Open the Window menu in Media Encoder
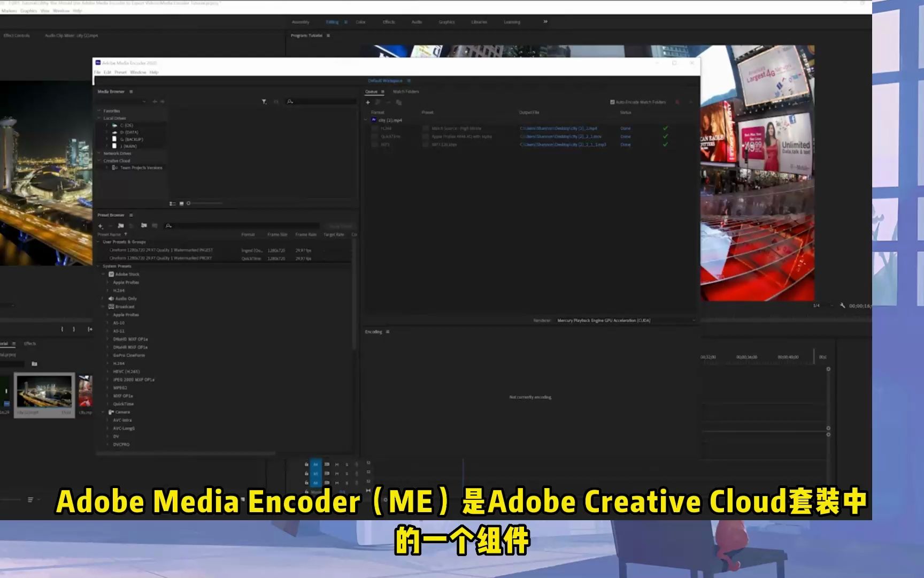The image size is (924, 578). pos(138,72)
